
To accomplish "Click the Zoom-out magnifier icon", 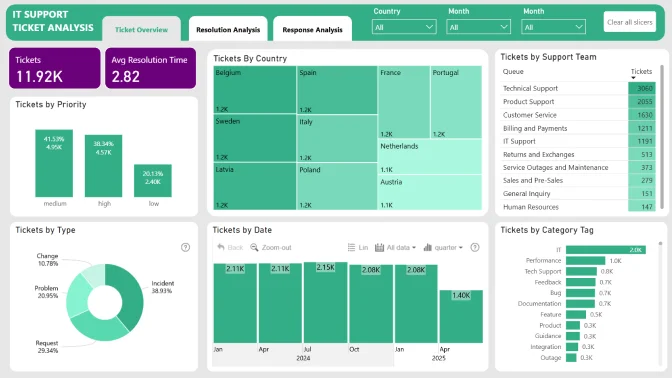I will (x=254, y=247).
